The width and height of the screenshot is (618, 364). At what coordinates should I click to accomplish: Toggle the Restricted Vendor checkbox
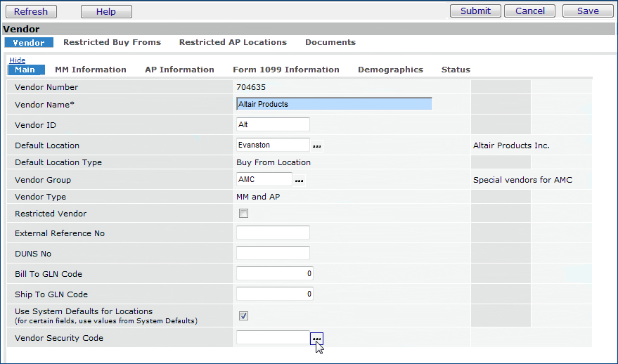[x=243, y=214]
